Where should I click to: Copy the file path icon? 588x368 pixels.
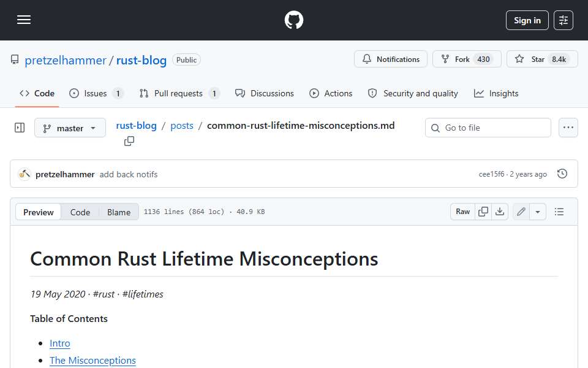(x=129, y=141)
